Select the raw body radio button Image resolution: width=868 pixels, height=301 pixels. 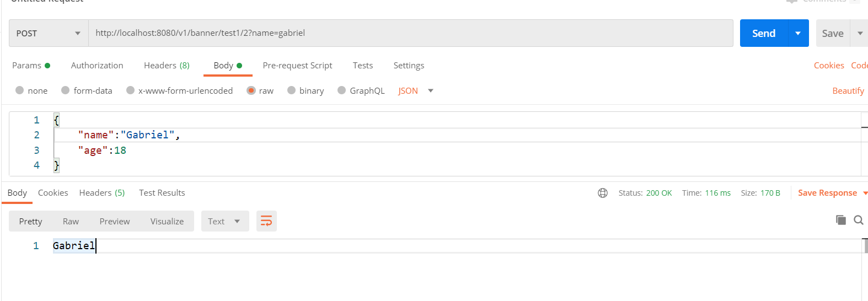251,90
